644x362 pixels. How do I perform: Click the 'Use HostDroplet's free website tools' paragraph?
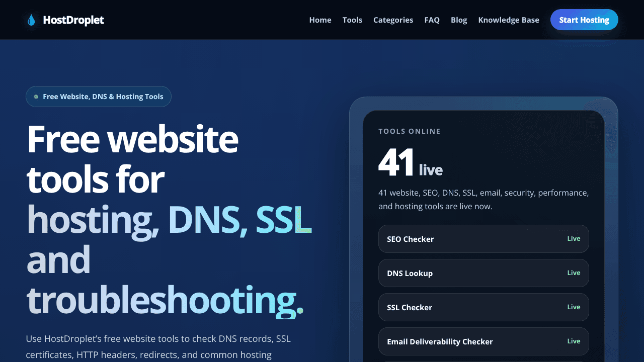(x=158, y=347)
